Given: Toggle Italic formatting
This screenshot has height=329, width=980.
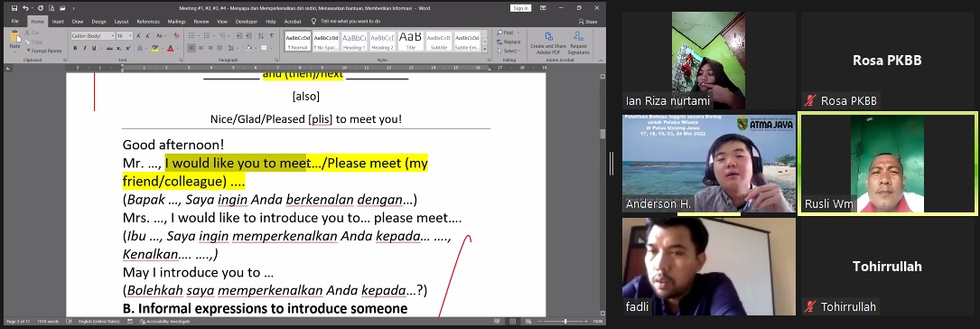Looking at the screenshot, I should pyautogui.click(x=85, y=48).
